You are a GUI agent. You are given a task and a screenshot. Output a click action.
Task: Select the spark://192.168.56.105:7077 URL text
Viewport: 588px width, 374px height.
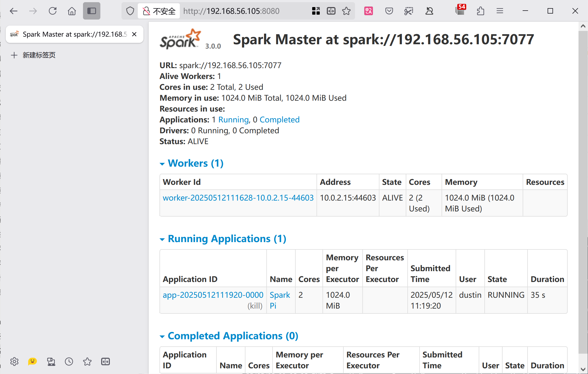[230, 65]
